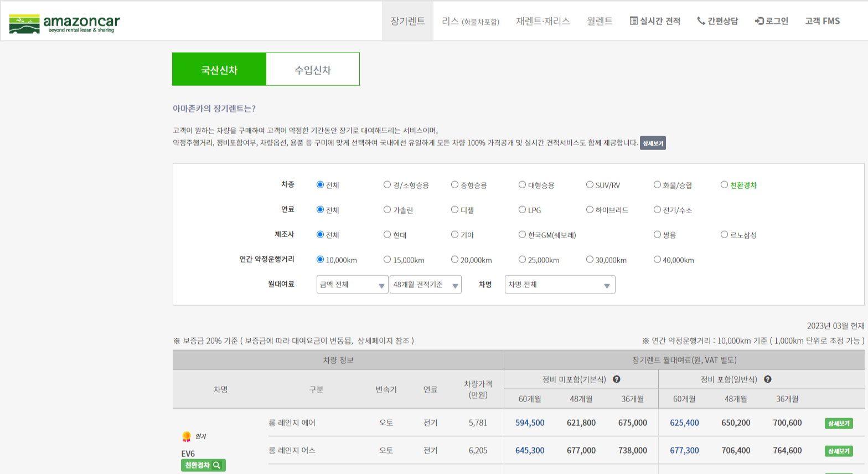Select 제조사 전체 radio button
The width and height of the screenshot is (868, 474).
point(320,234)
